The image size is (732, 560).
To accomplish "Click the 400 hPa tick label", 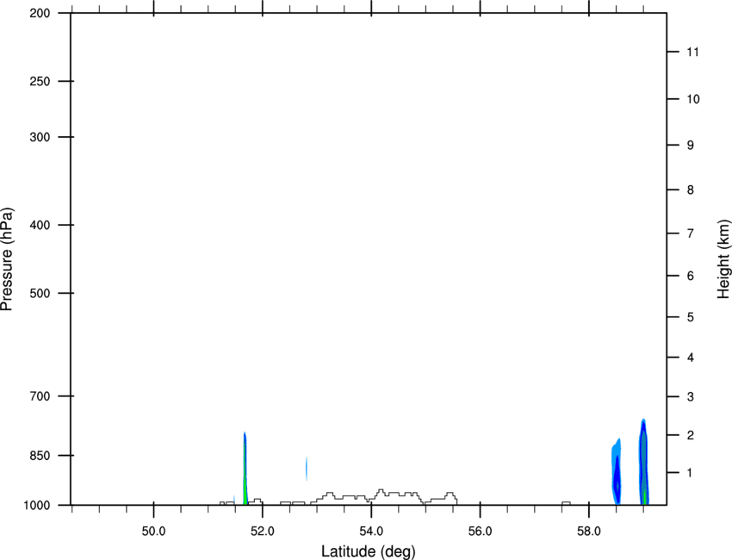I will (x=40, y=225).
